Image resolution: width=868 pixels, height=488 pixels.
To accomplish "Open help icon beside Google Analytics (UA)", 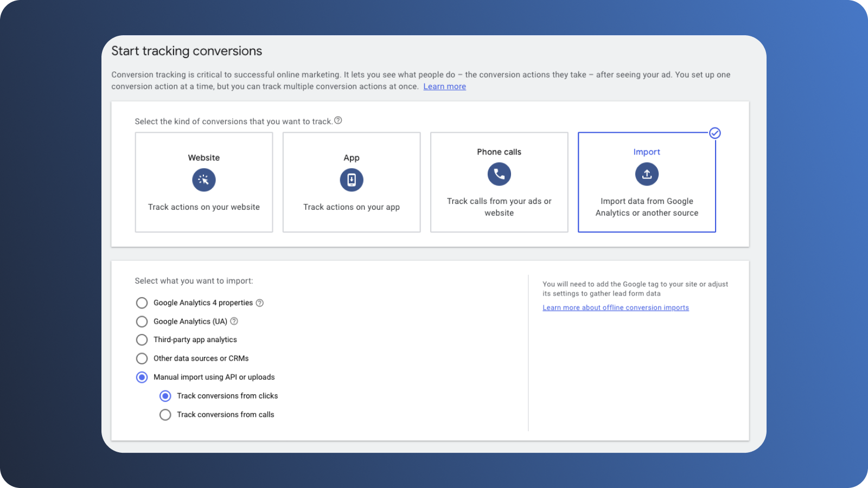I will [234, 321].
